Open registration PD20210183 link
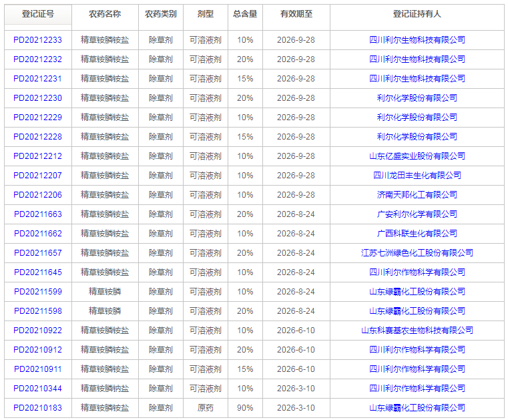Screen dimensions: 508x420 click(37, 408)
